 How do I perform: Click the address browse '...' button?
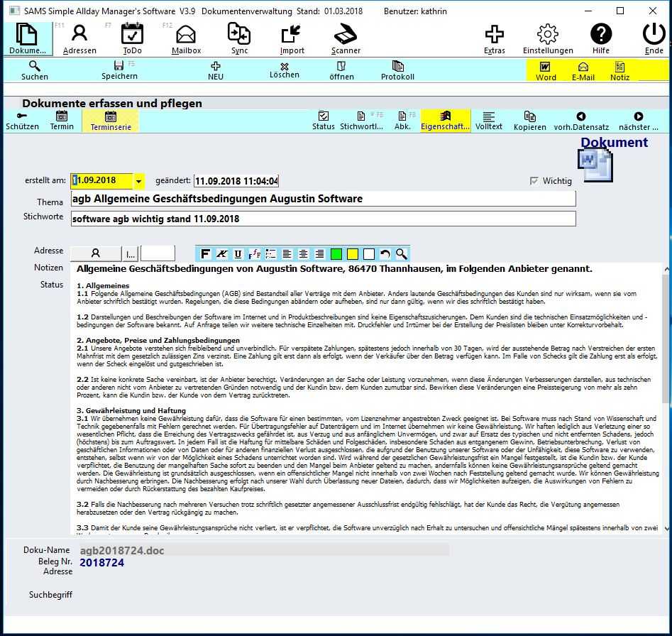(131, 253)
